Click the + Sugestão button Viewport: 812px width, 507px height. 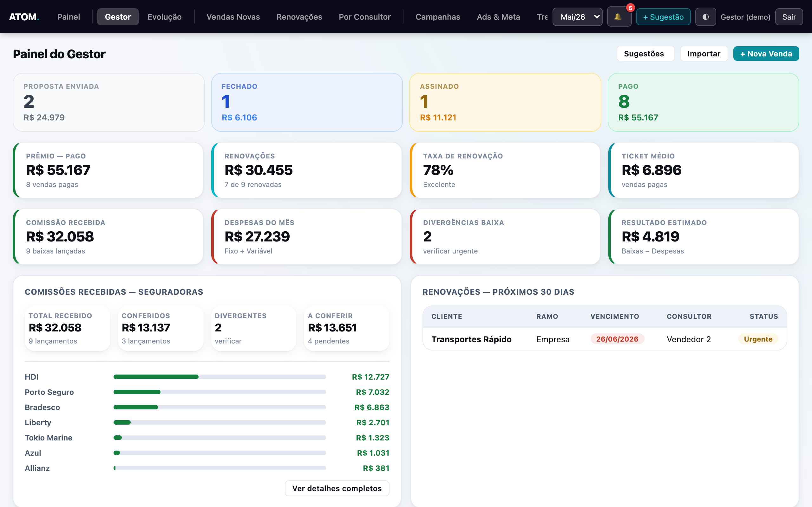[x=663, y=17]
